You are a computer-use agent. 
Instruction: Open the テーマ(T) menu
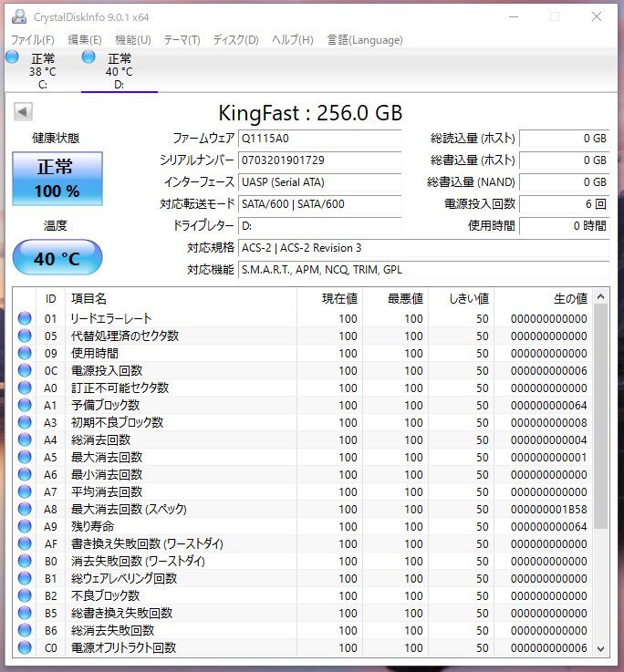(182, 40)
